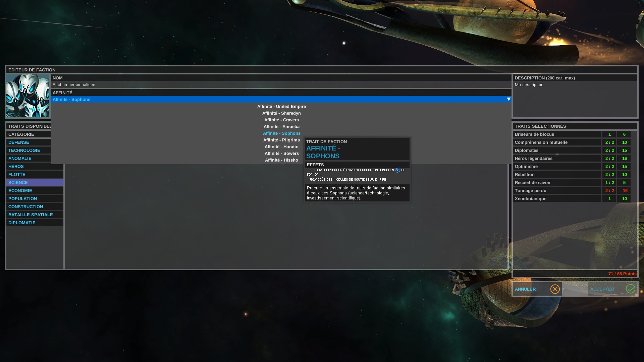Click the Sophons faction portrait
Screen dimensions: 644x362
pos(28,96)
